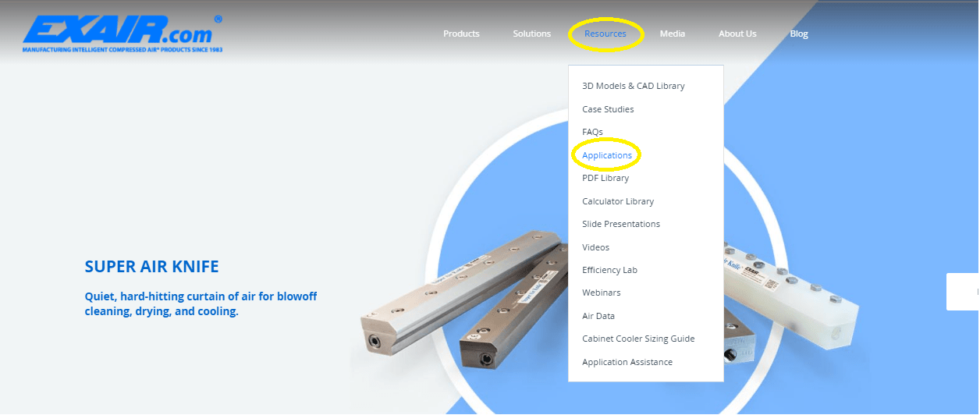Viewport: 980px width, 415px height.
Task: Choose Videos from the dropdown
Action: (x=595, y=247)
